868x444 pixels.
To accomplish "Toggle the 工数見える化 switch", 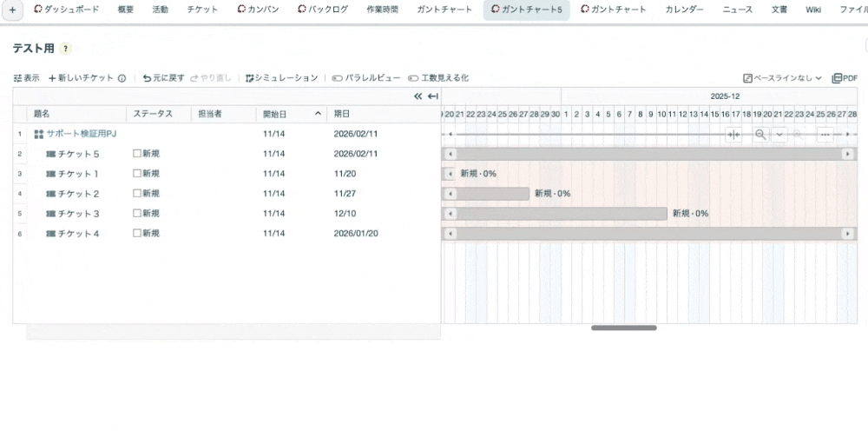I will tap(413, 78).
